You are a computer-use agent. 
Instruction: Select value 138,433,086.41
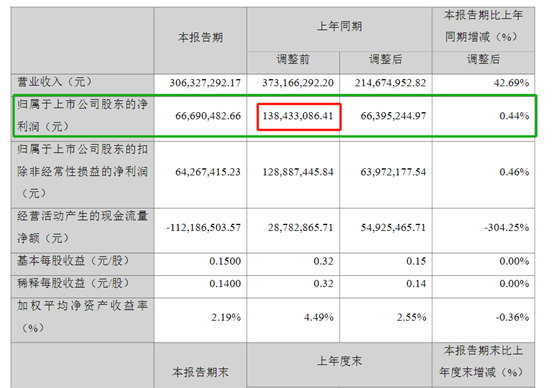298,116
